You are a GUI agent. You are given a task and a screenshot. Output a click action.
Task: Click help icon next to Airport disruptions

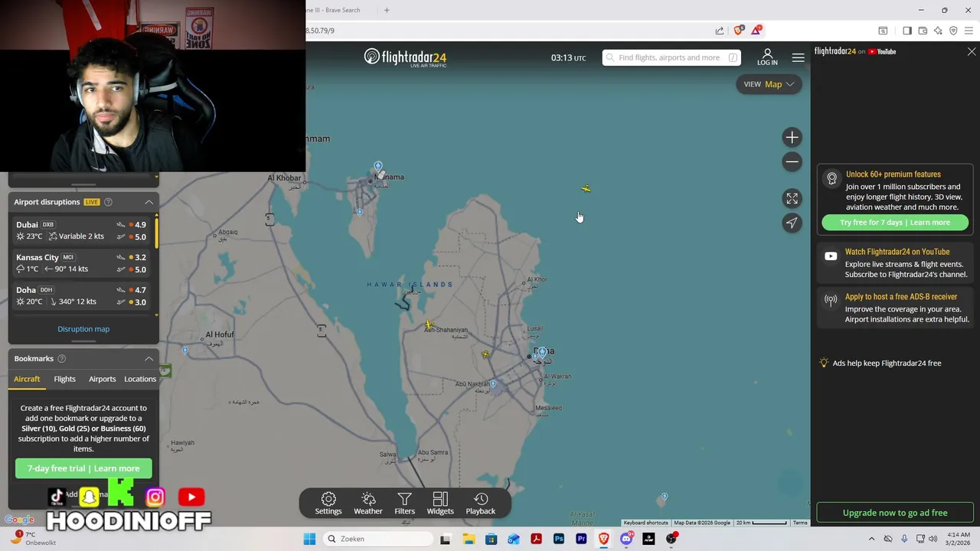point(108,202)
